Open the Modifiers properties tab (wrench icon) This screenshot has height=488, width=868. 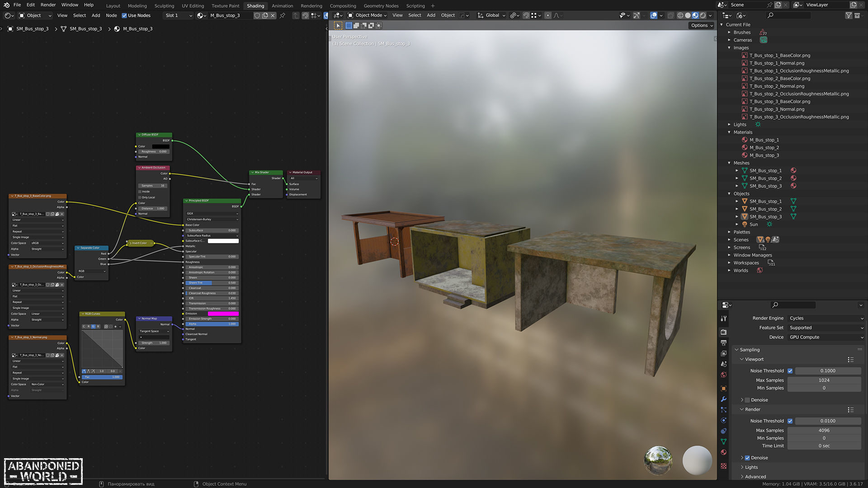pyautogui.click(x=723, y=399)
